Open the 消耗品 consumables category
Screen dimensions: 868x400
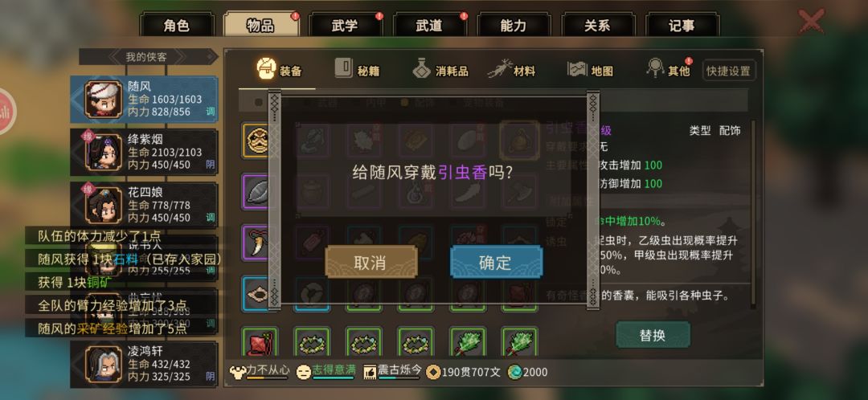click(x=440, y=70)
